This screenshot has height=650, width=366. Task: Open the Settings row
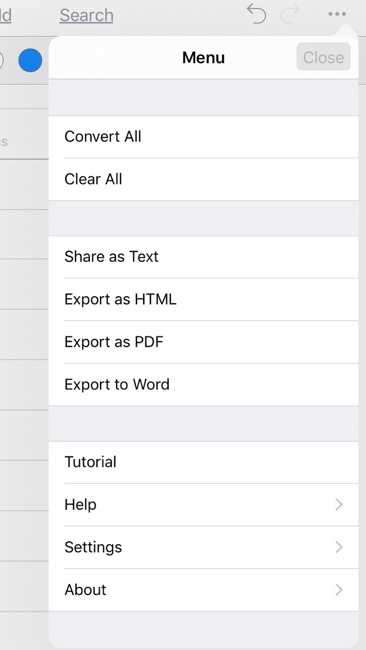(x=204, y=547)
